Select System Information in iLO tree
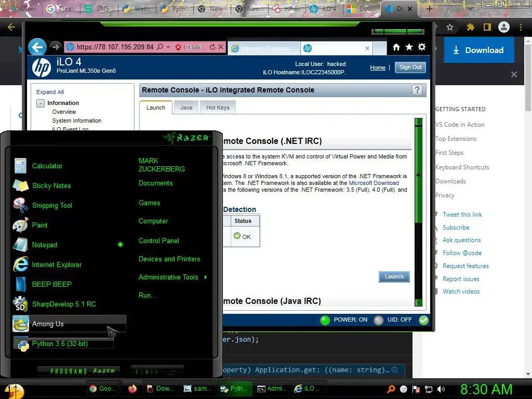Image resolution: width=532 pixels, height=399 pixels. (77, 121)
